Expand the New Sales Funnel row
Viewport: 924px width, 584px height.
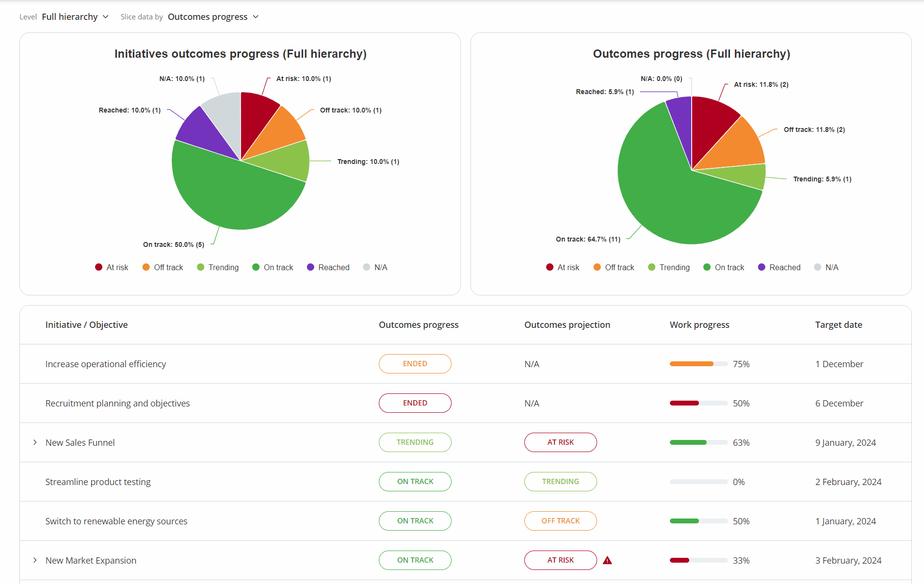point(34,442)
